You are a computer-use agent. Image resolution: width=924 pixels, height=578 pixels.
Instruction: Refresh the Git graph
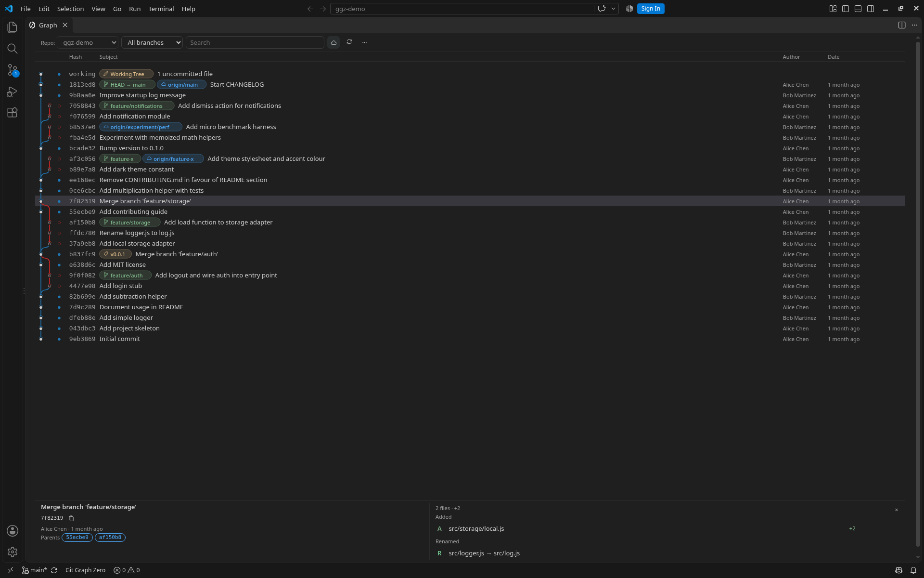click(349, 42)
